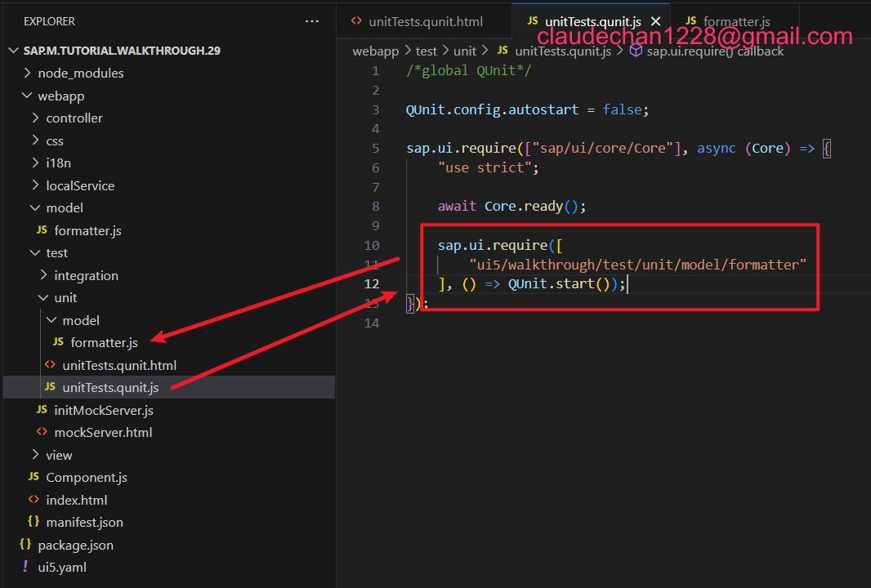Expand the controller folder
871x588 pixels.
click(x=74, y=118)
